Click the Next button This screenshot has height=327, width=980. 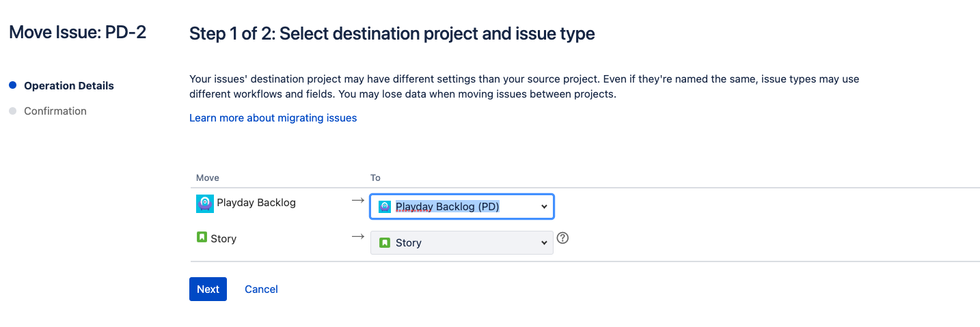(208, 289)
